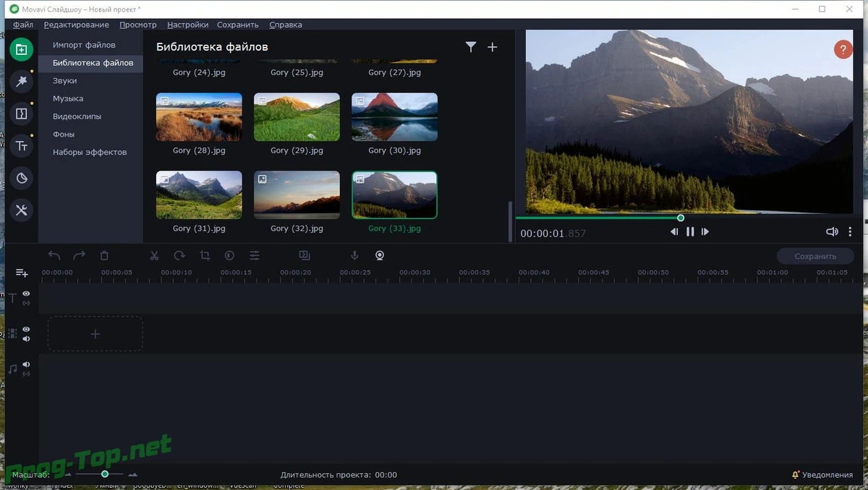The width and height of the screenshot is (868, 490).
Task: Click the Crop tool icon
Action: click(205, 255)
